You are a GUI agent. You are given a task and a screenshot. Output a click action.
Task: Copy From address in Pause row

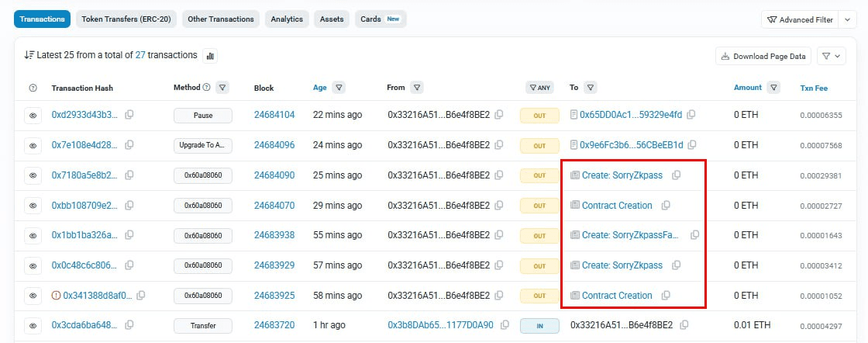pyautogui.click(x=499, y=115)
